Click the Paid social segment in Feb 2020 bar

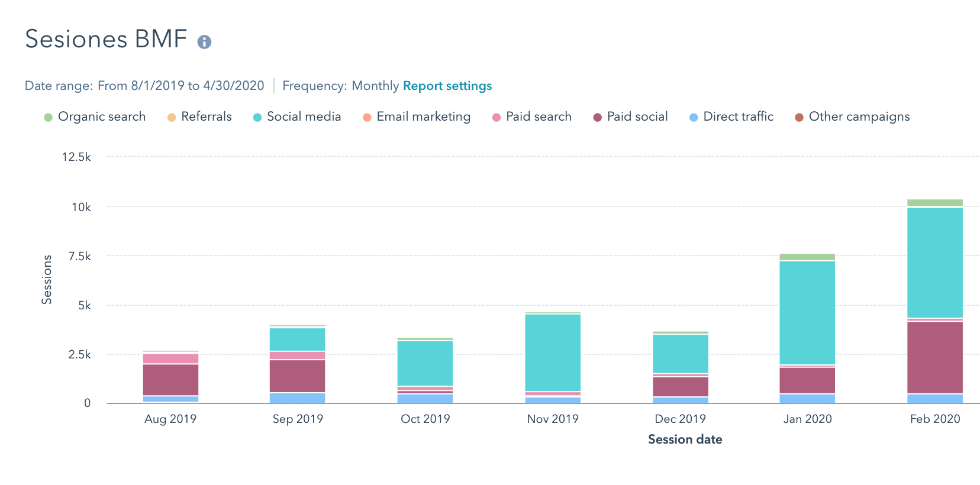935,357
